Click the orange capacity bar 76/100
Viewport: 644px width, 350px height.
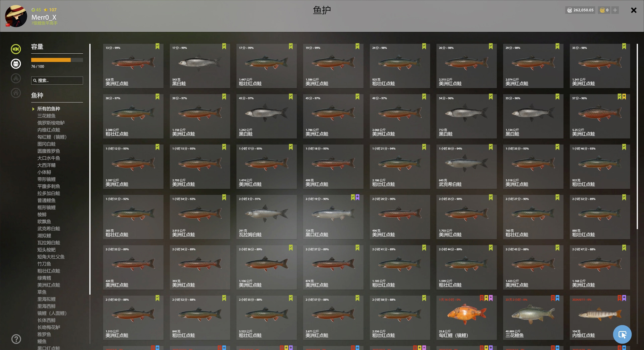[57, 60]
